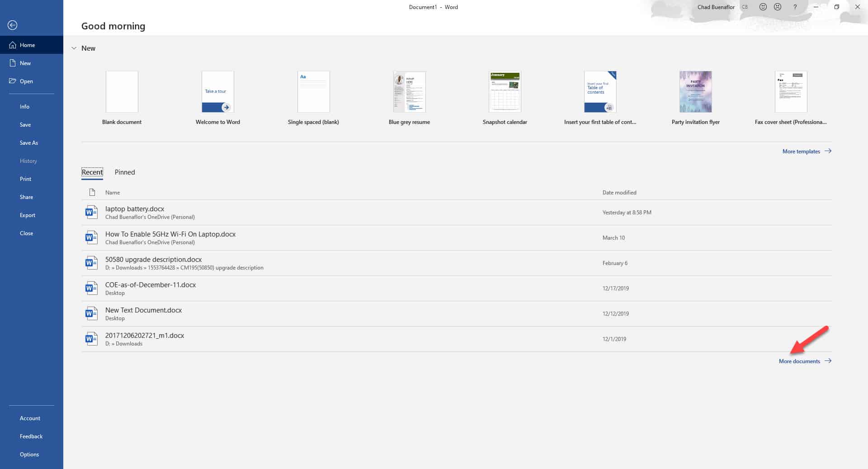Choose the Blue grey resume template
Viewport: 868px width, 469px height.
tap(409, 98)
